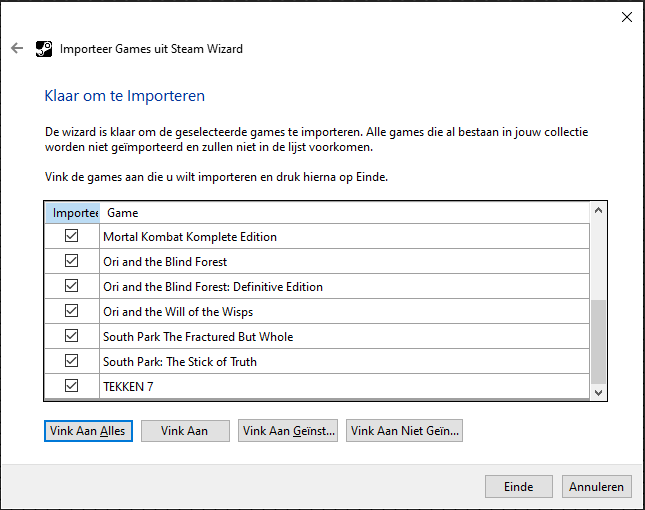Image resolution: width=645 pixels, height=510 pixels.
Task: Click the Vink Aan button
Action: point(185,431)
